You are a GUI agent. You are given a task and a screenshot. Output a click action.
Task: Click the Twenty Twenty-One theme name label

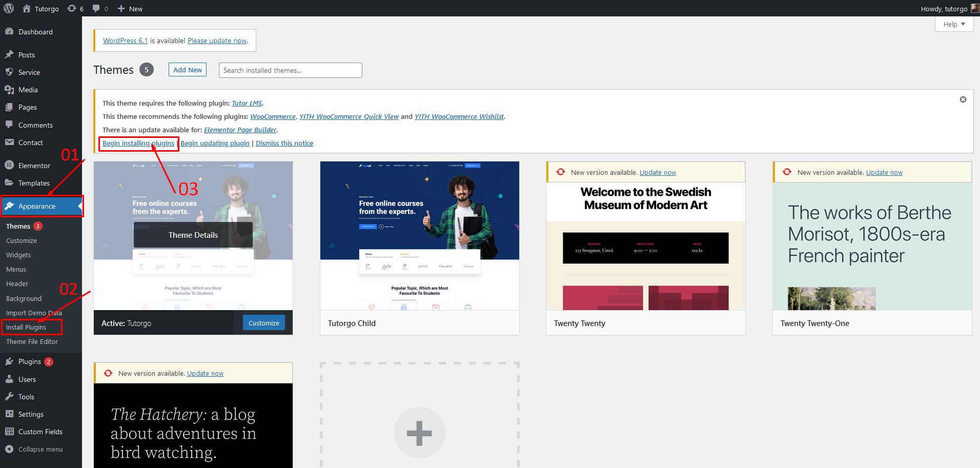pos(815,323)
